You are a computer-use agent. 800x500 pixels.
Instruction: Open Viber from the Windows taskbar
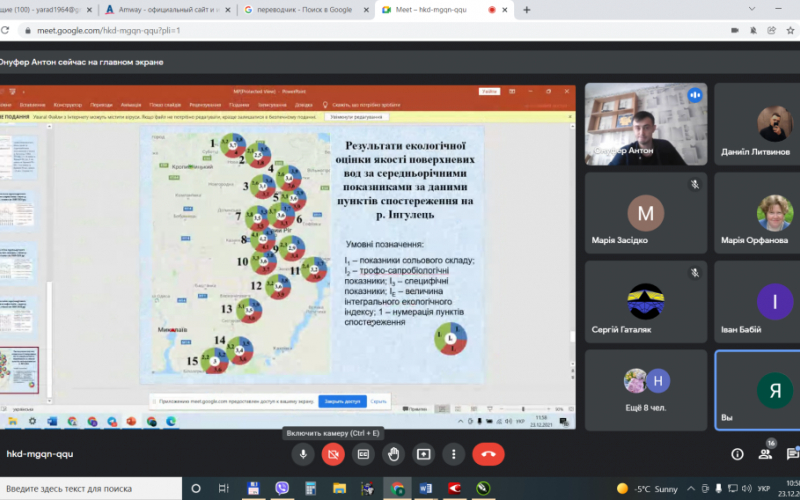(282, 489)
